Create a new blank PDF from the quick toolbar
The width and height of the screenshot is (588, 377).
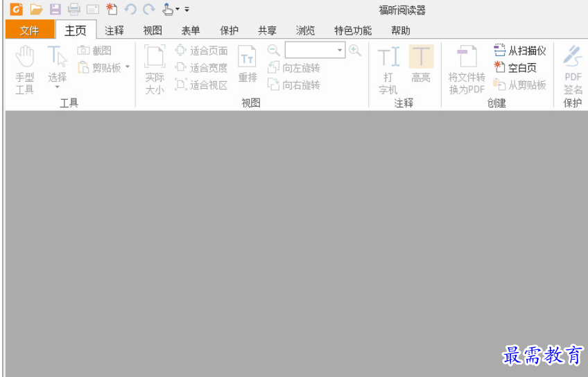coord(112,9)
